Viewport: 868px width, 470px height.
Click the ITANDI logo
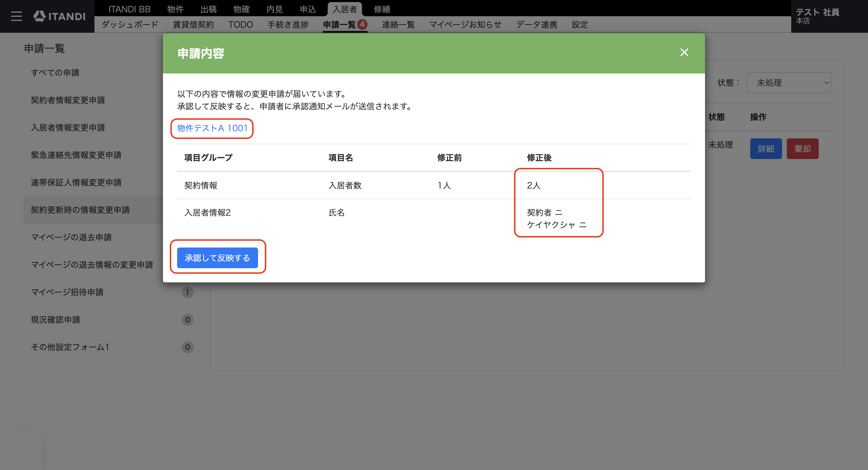click(59, 16)
